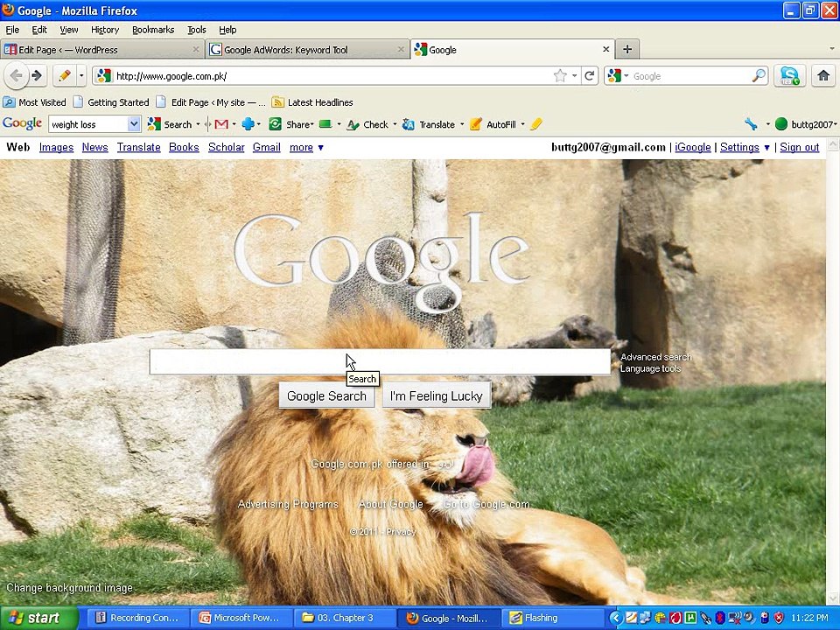Switch to 03. Chapter 3 folder in taskbar
Image resolution: width=840 pixels, height=630 pixels.
click(x=345, y=618)
